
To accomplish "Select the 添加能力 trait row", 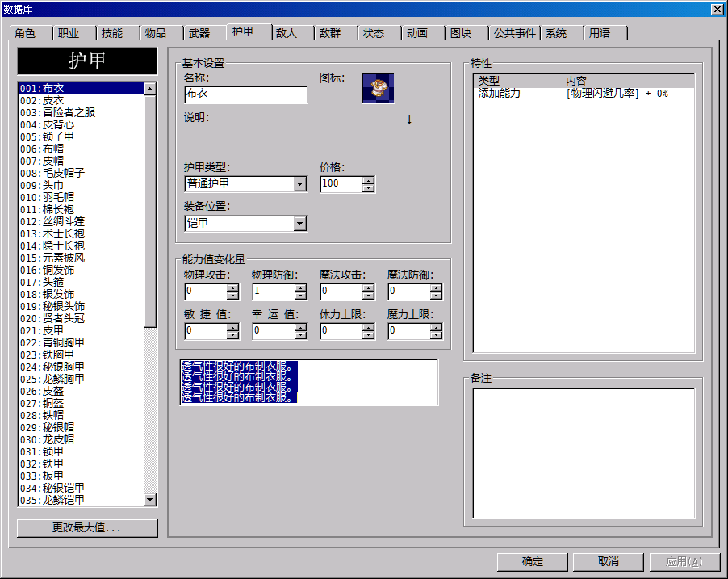I will [584, 94].
